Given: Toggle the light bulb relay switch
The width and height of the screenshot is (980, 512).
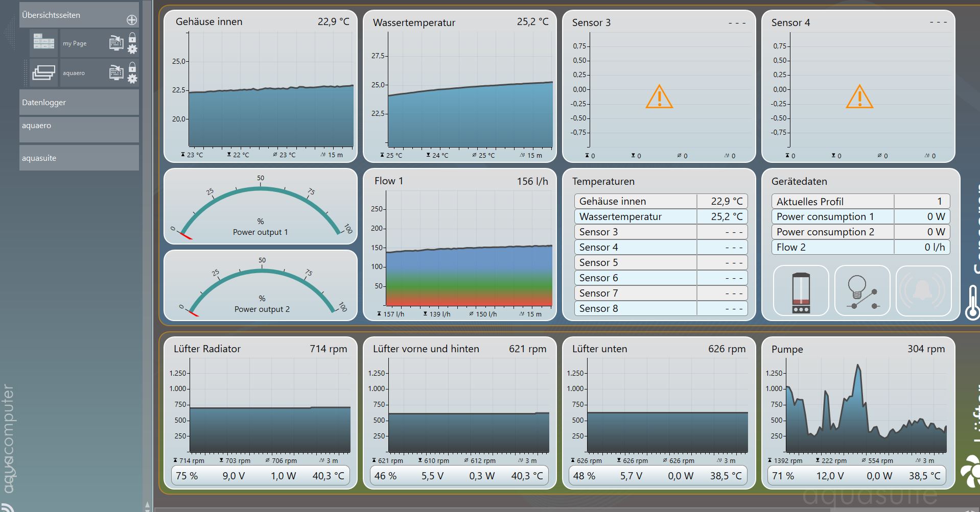Looking at the screenshot, I should pos(862,291).
